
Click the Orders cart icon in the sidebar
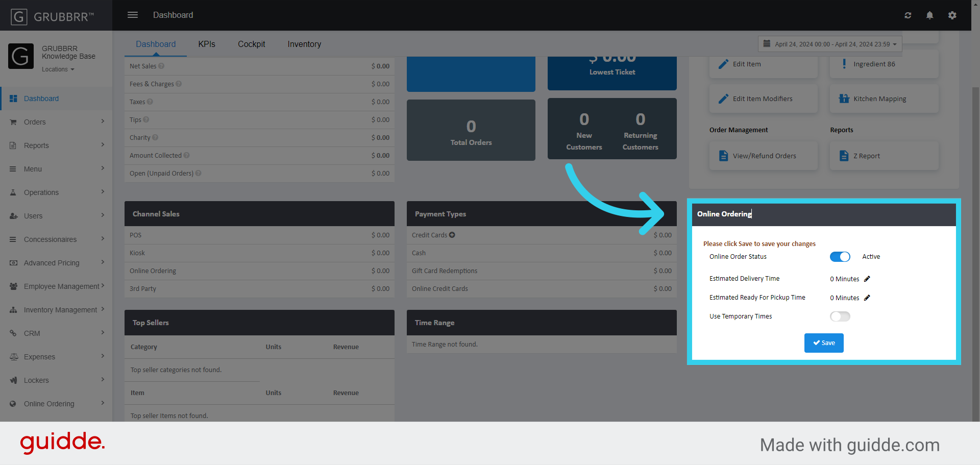point(13,122)
